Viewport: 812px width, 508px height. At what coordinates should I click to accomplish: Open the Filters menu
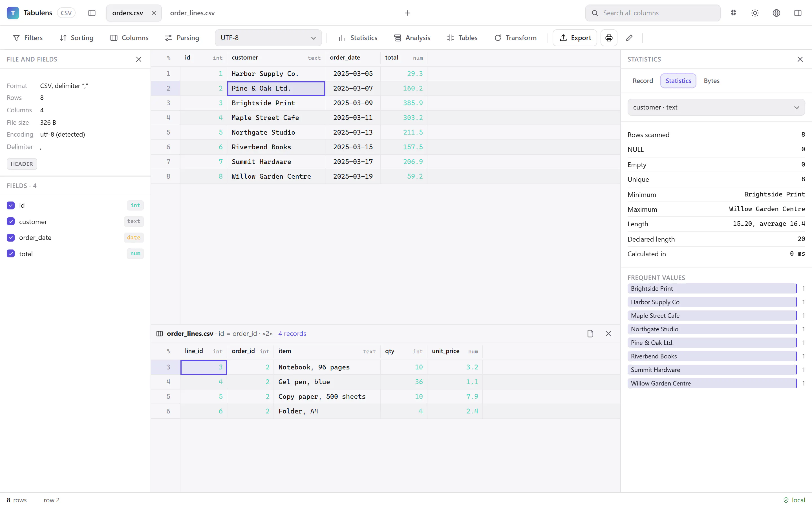click(28, 38)
